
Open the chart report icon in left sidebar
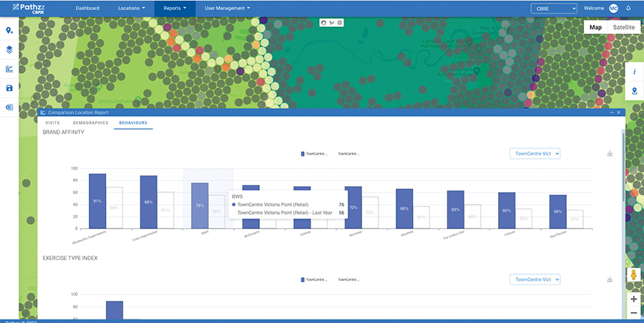tap(9, 69)
